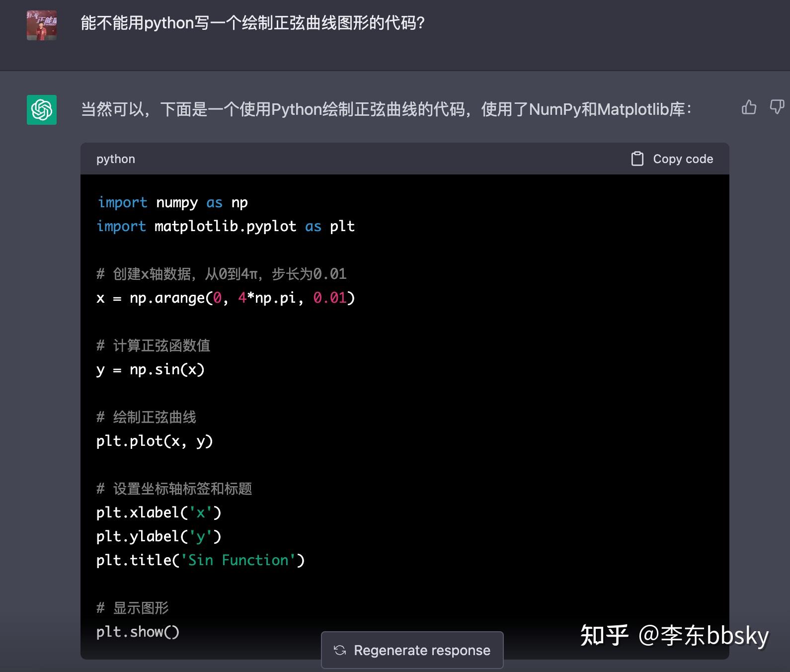Image resolution: width=790 pixels, height=672 pixels.
Task: Click the line 'plt.plot(x, y)'
Action: point(155,441)
